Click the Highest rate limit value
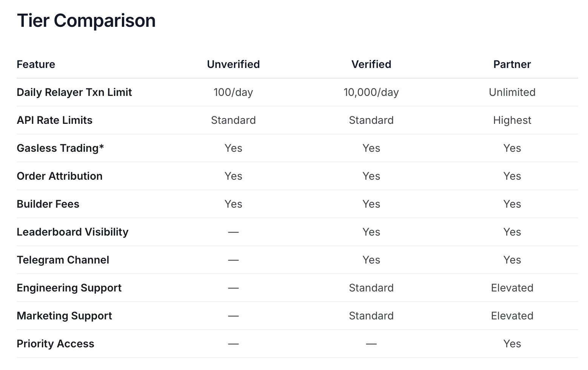This screenshot has height=370, width=588. (x=512, y=120)
